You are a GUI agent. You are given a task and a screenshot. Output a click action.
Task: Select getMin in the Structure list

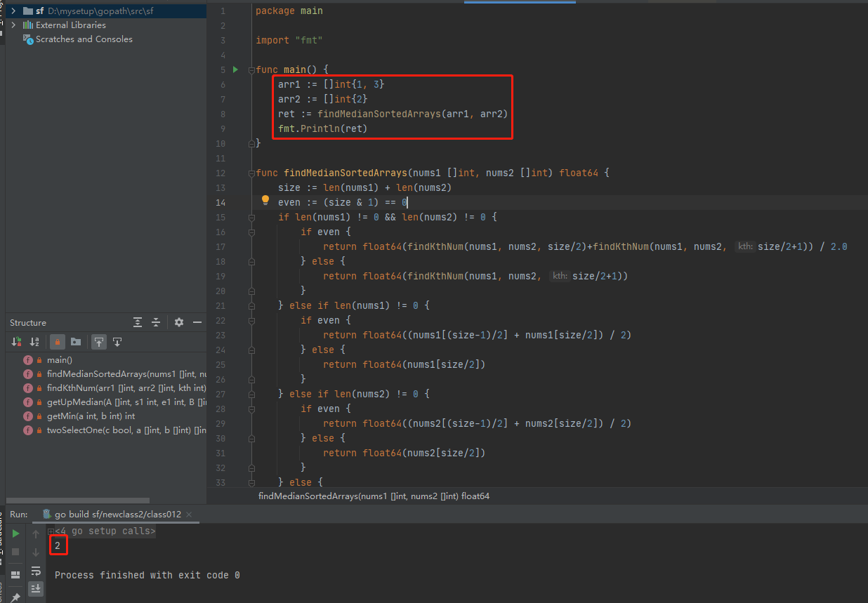pyautogui.click(x=91, y=416)
